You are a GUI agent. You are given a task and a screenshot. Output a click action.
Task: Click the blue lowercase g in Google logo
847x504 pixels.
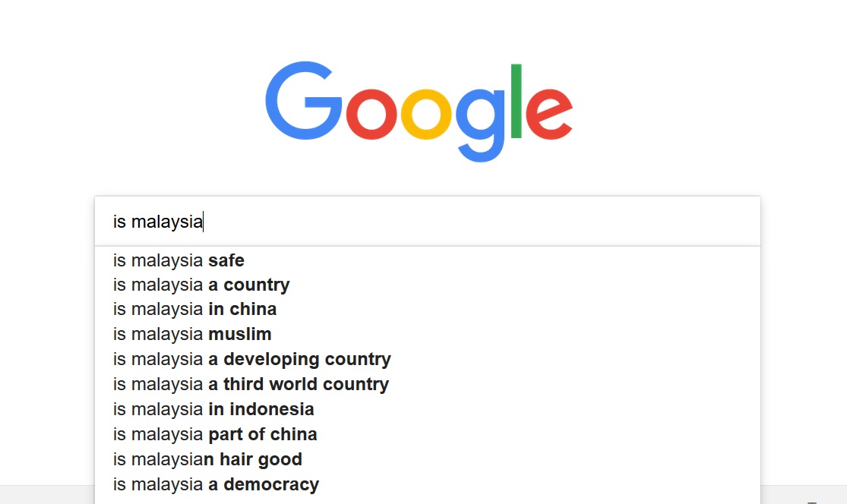[x=481, y=124]
